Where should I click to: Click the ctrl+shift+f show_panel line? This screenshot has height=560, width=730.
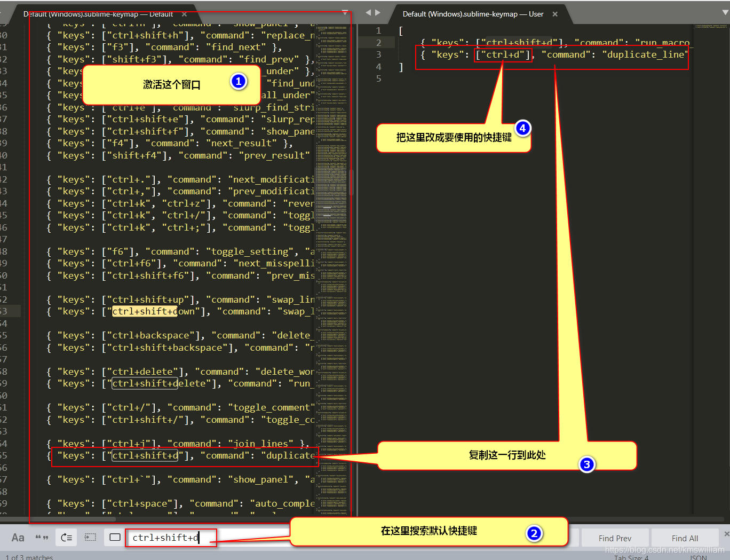(180, 131)
